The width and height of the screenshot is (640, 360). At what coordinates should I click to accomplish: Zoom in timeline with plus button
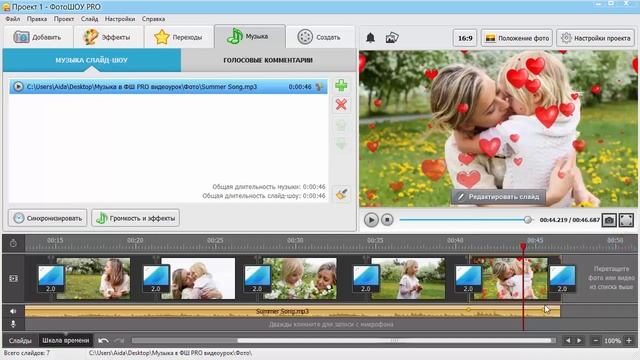(629, 340)
